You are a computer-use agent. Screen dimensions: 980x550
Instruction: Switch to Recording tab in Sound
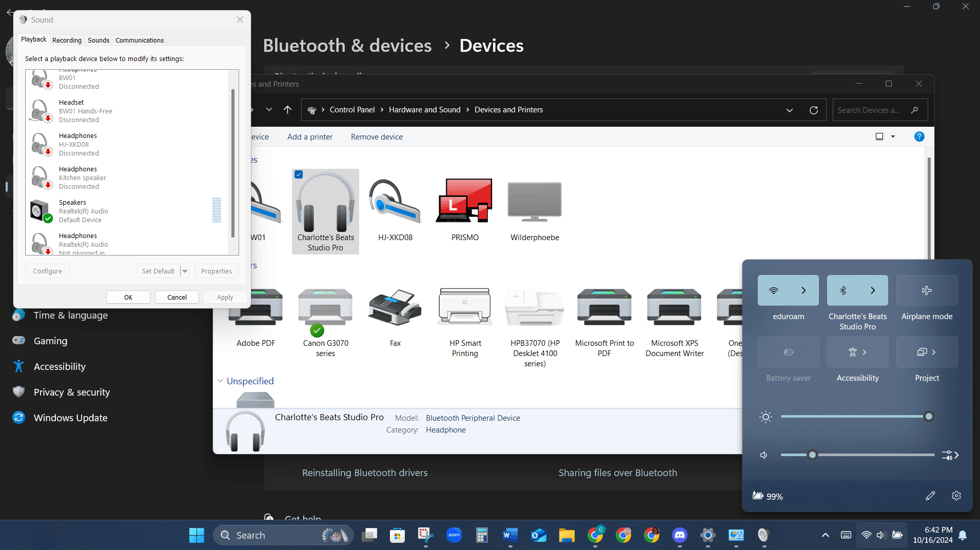click(67, 40)
